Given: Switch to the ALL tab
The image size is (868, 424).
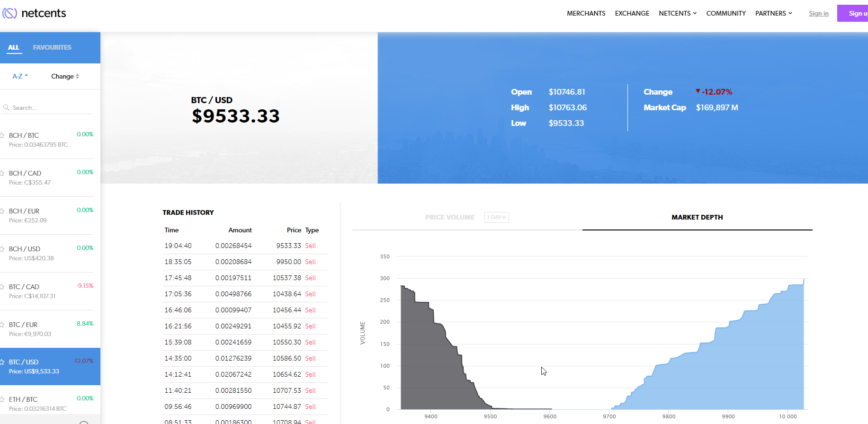Looking at the screenshot, I should click(x=14, y=47).
